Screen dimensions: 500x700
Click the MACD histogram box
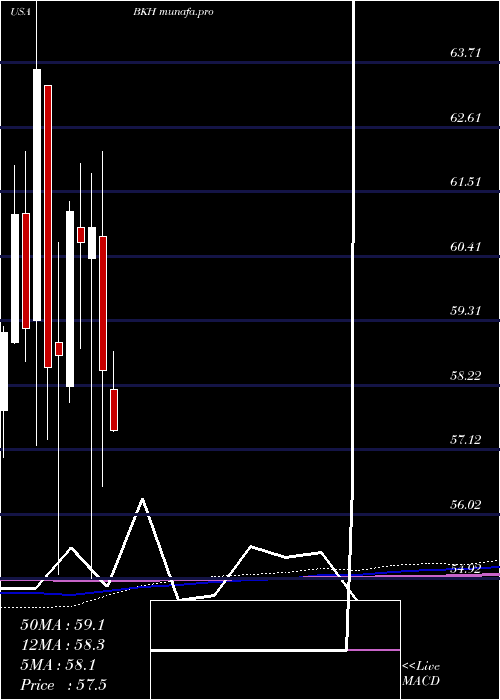(275, 650)
